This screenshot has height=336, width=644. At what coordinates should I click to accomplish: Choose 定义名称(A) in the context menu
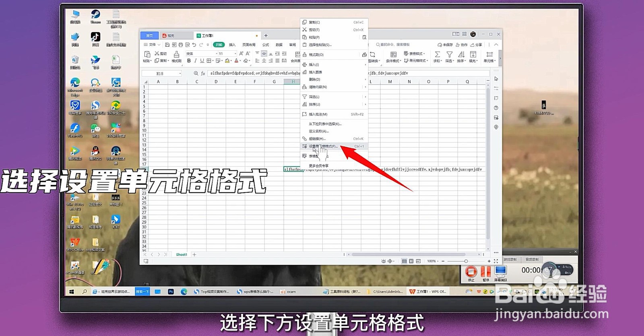point(334,131)
